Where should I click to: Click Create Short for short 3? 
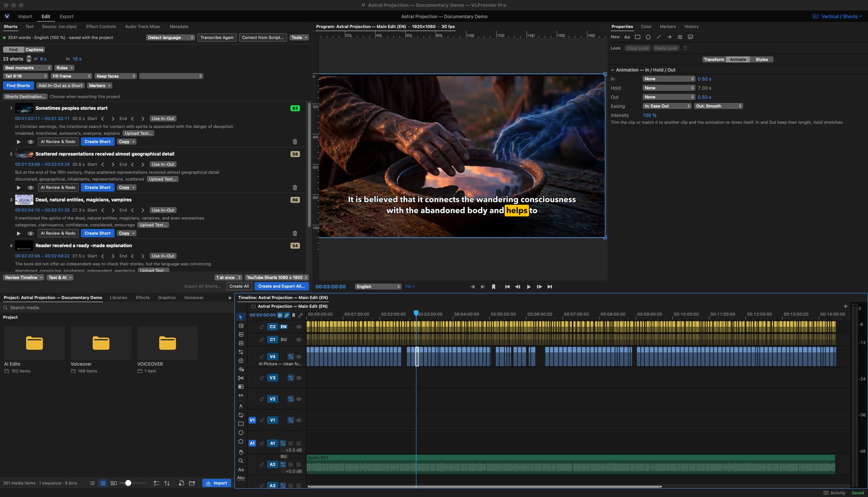(98, 233)
